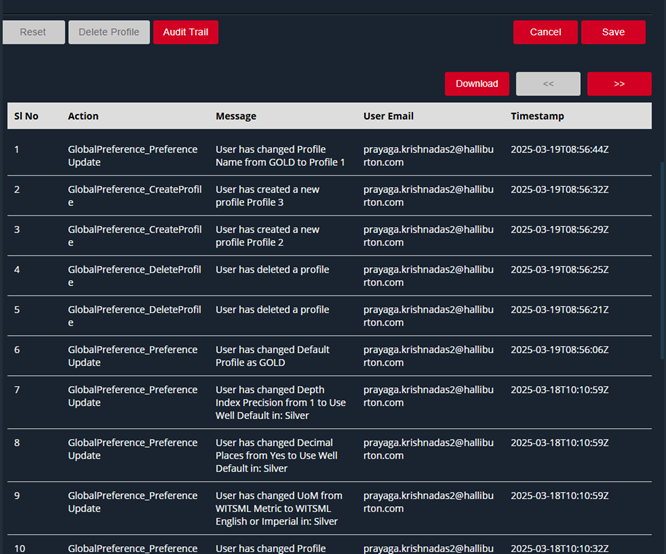Open the Audit Trail
Viewport: 666px width, 554px height.
185,32
